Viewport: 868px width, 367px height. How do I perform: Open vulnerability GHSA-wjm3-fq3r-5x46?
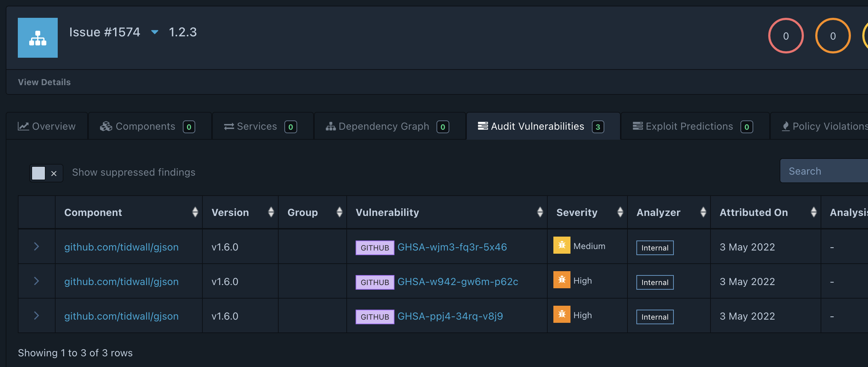[x=452, y=247]
